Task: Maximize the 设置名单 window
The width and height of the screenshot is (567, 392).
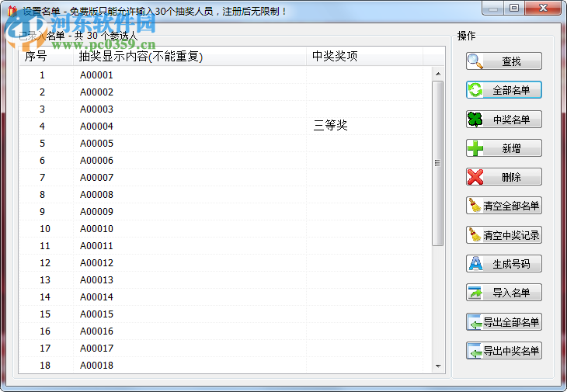Action: click(514, 8)
